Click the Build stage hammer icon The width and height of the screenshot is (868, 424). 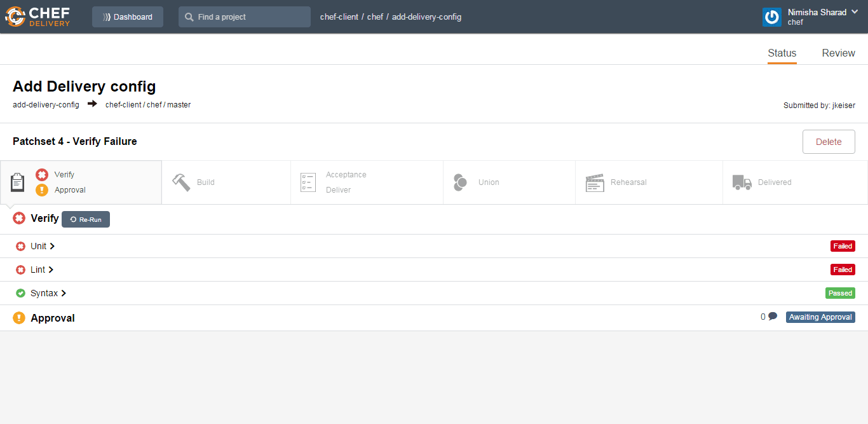click(181, 182)
